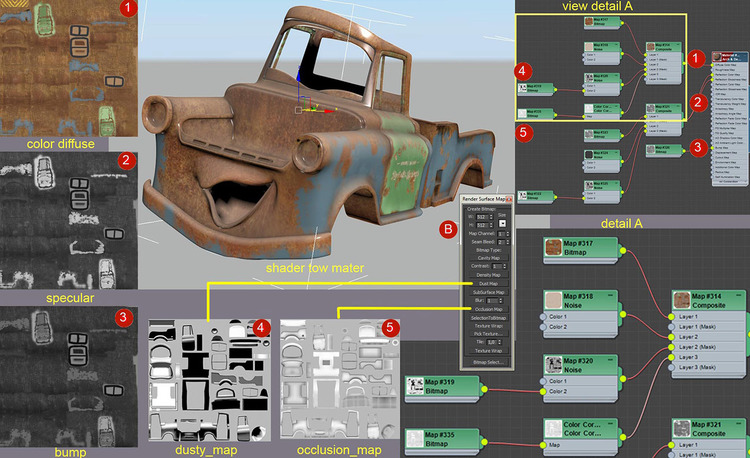This screenshot has width=750, height=458.
Task: Click the occlusion_map texture image
Action: (x=340, y=379)
